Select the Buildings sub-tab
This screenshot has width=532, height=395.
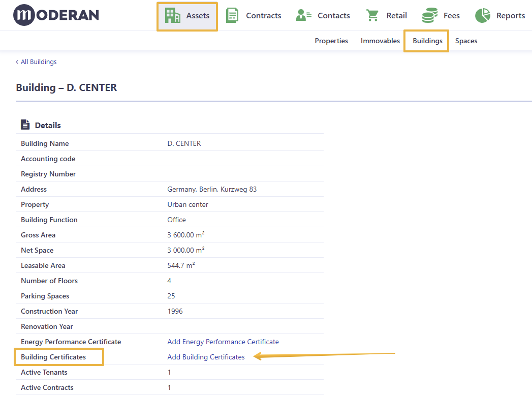(x=427, y=41)
